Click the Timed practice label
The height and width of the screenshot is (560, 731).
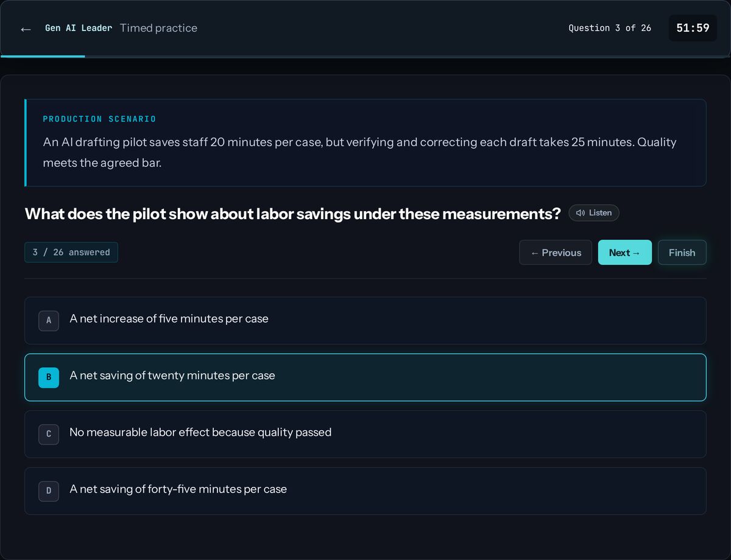coord(158,28)
